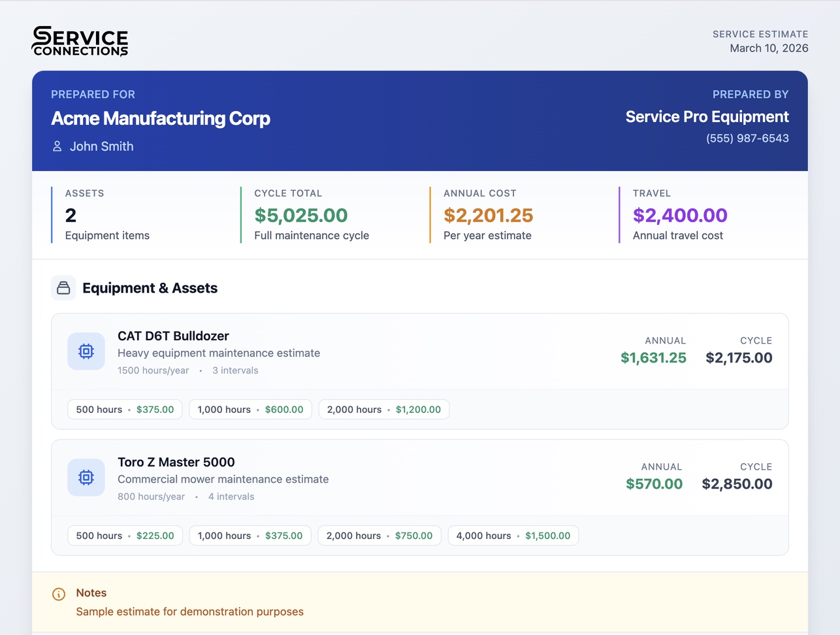The image size is (840, 635).
Task: Click the 2,000 hours $1,200.00 price chip
Action: click(384, 409)
